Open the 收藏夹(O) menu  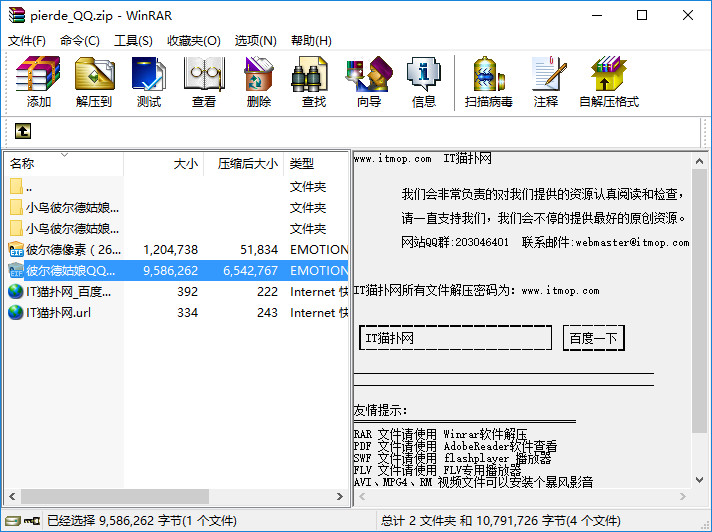click(x=194, y=41)
